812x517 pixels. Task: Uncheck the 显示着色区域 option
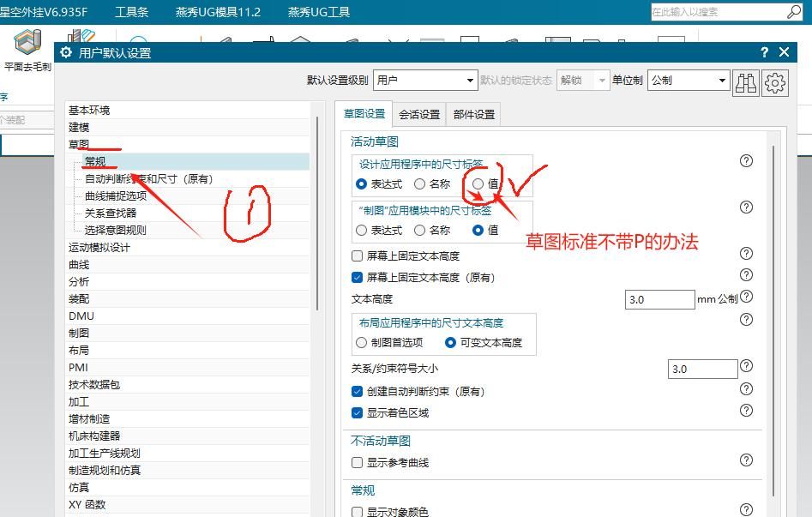(x=357, y=412)
